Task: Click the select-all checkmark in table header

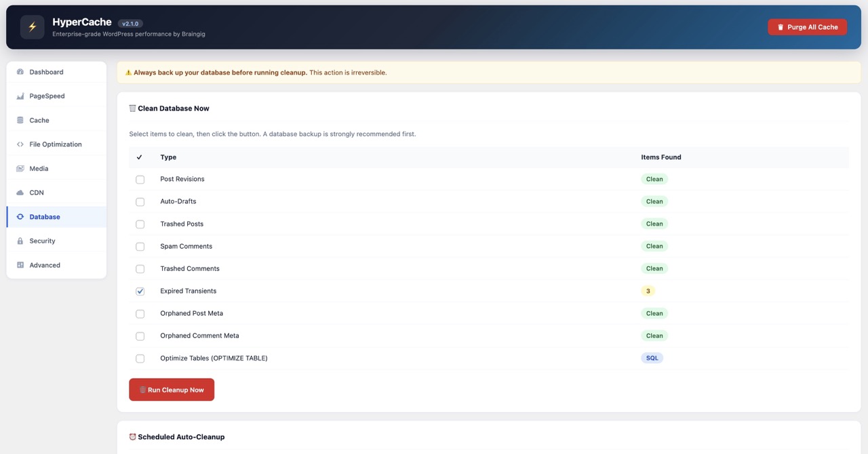Action: 140,157
